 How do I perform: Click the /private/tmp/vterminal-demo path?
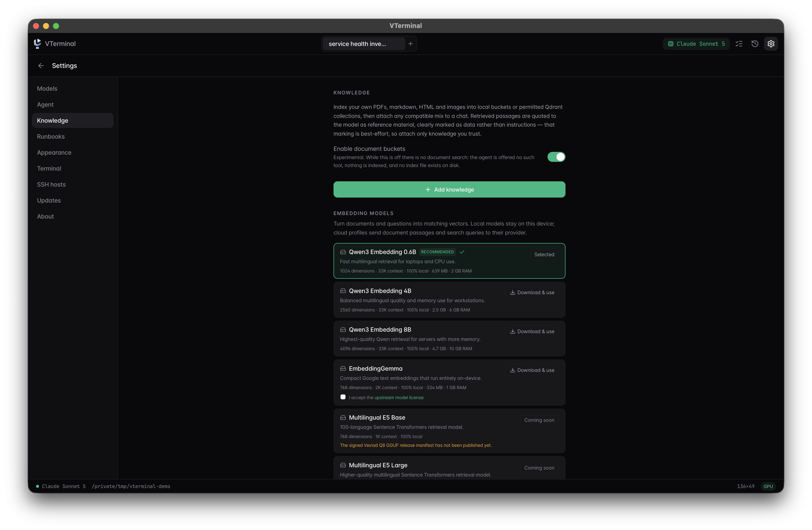click(x=131, y=486)
